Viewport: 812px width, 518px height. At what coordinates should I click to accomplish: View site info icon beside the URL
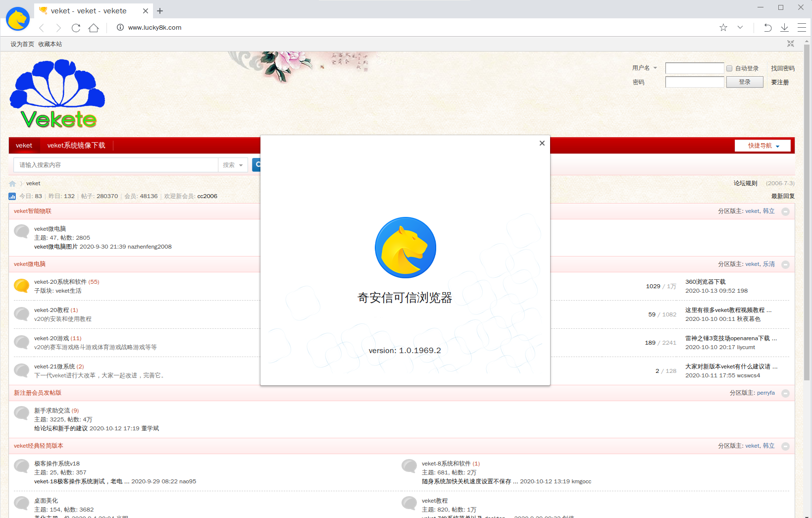click(x=120, y=28)
